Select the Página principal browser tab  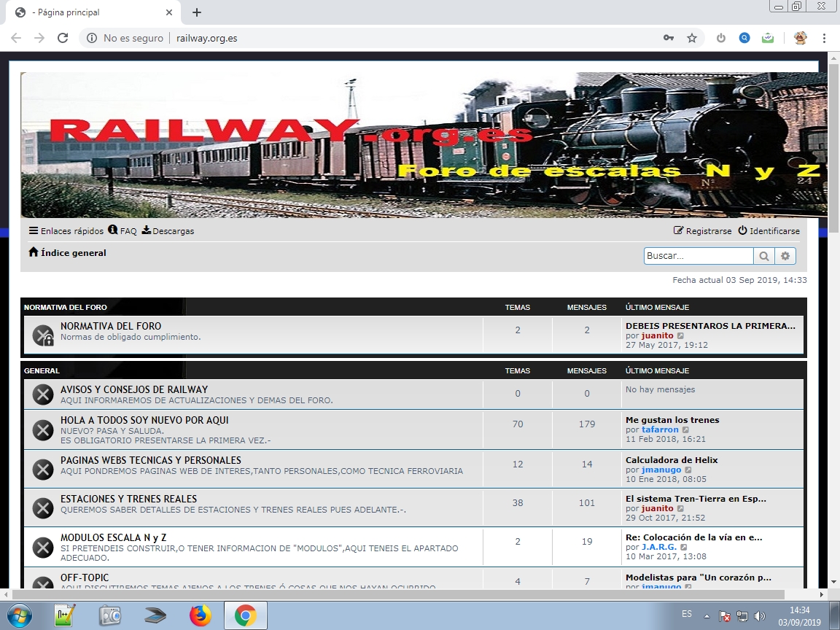point(87,12)
